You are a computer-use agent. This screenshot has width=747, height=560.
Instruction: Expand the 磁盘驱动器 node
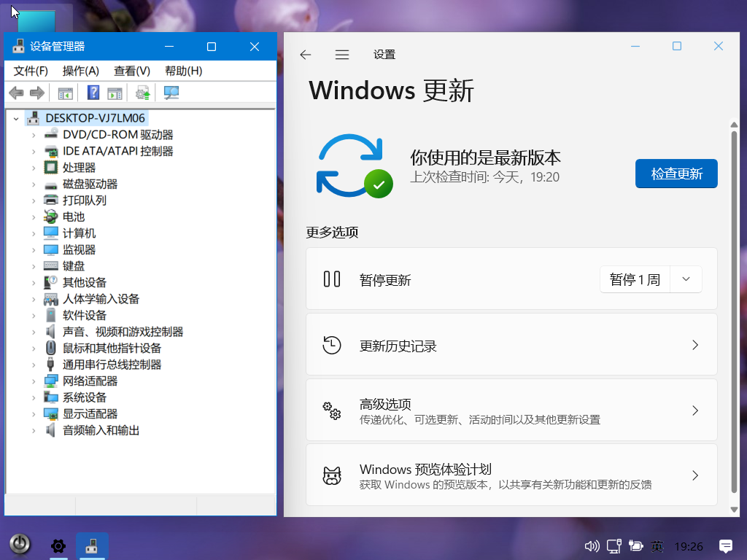(x=34, y=184)
